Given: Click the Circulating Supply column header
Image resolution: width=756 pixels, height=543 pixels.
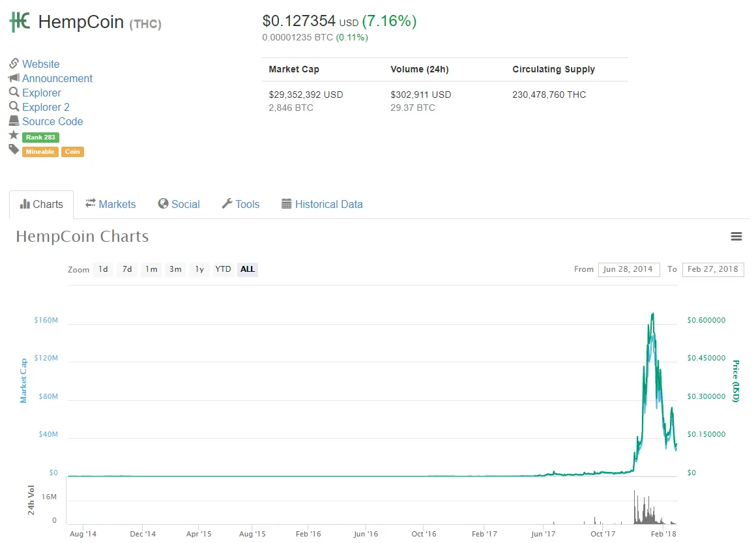Looking at the screenshot, I should point(553,70).
